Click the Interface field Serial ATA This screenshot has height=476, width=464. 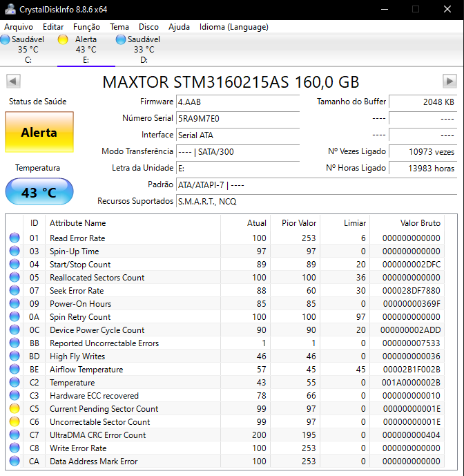[238, 135]
